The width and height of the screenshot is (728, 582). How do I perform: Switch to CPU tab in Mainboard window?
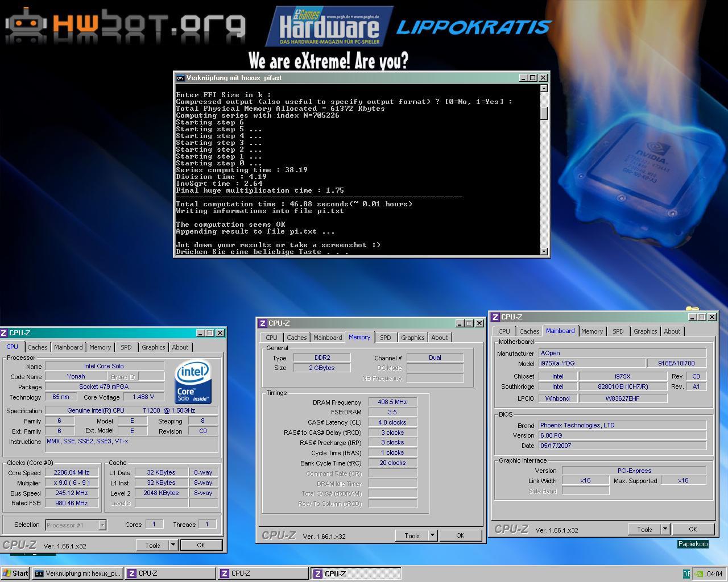(x=504, y=331)
